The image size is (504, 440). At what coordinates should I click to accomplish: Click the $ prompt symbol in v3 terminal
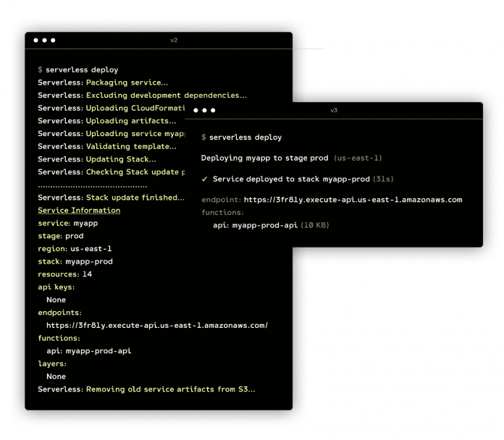click(x=203, y=137)
